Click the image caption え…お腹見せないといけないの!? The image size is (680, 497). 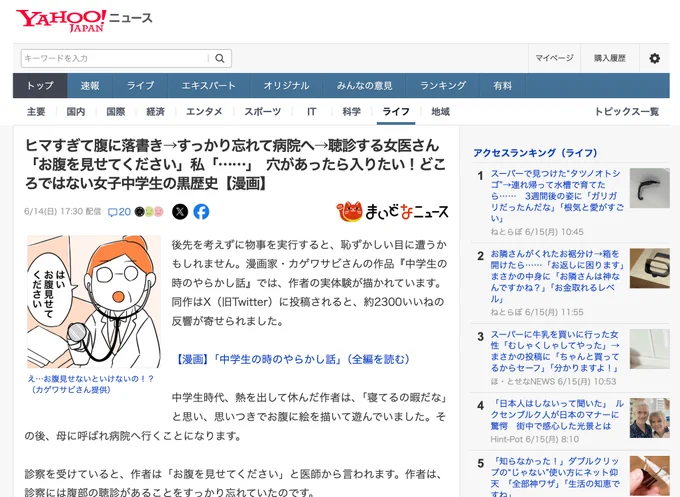tap(91, 384)
